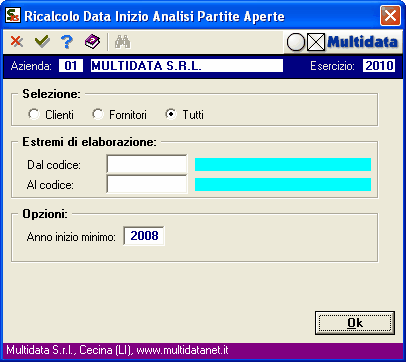Click the binoculars search icon
Screen dimensions: 406x362
(123, 42)
